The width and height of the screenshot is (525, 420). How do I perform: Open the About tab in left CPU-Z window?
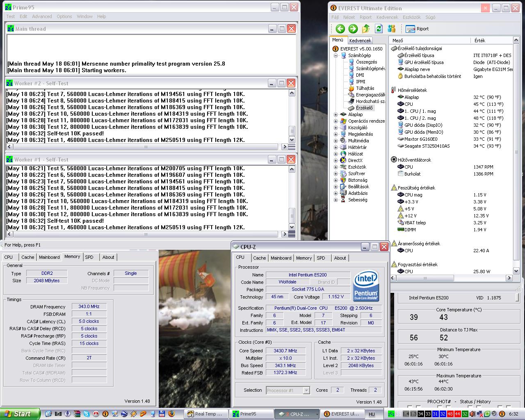(x=108, y=257)
